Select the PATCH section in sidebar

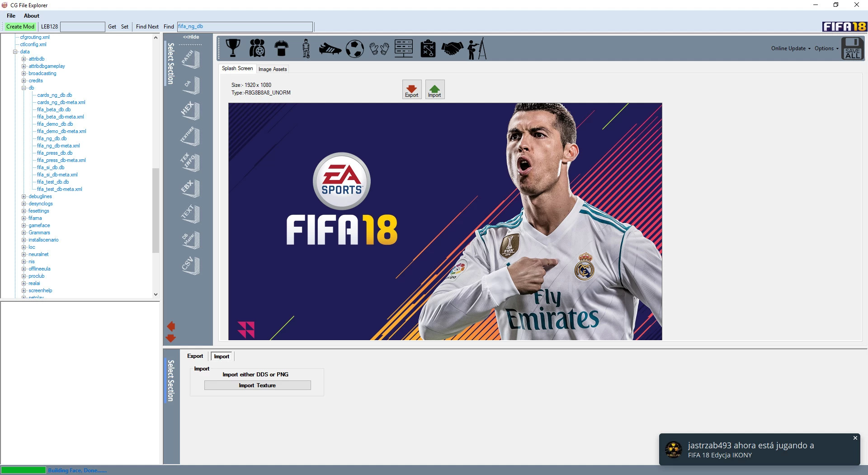(x=190, y=59)
